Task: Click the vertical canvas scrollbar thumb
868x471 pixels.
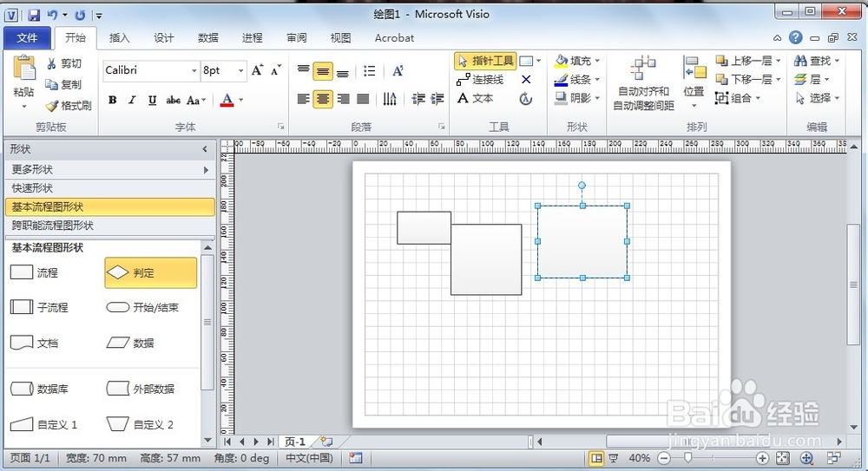Action: [853, 285]
